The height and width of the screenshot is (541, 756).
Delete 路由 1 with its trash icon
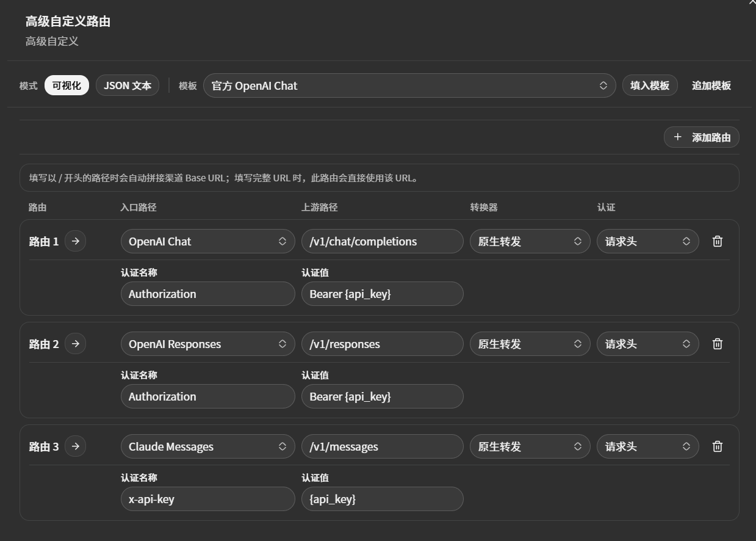click(718, 241)
